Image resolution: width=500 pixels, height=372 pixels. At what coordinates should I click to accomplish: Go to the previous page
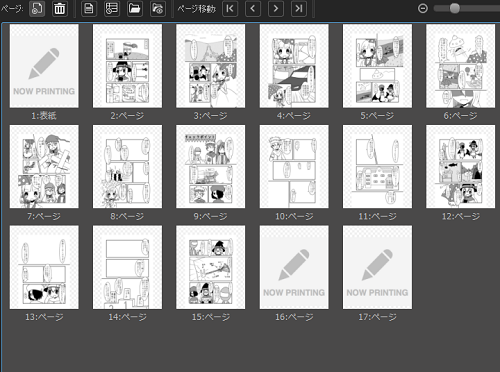[x=253, y=8]
